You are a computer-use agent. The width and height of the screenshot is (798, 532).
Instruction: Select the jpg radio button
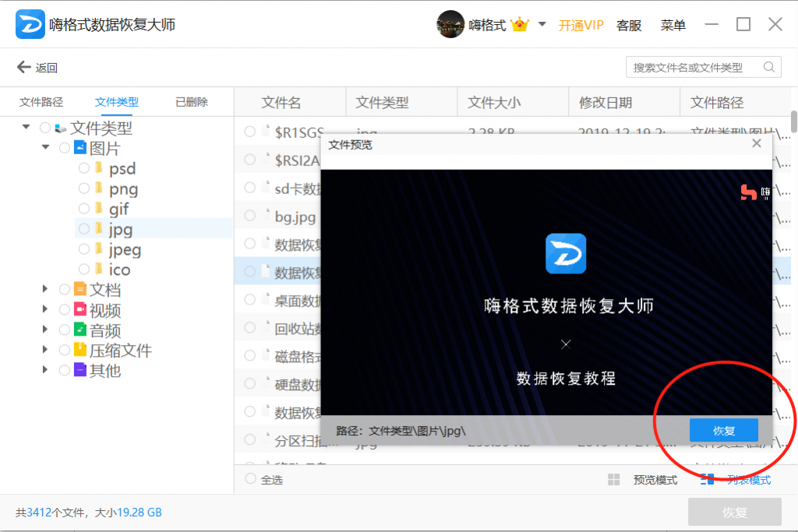click(x=84, y=229)
